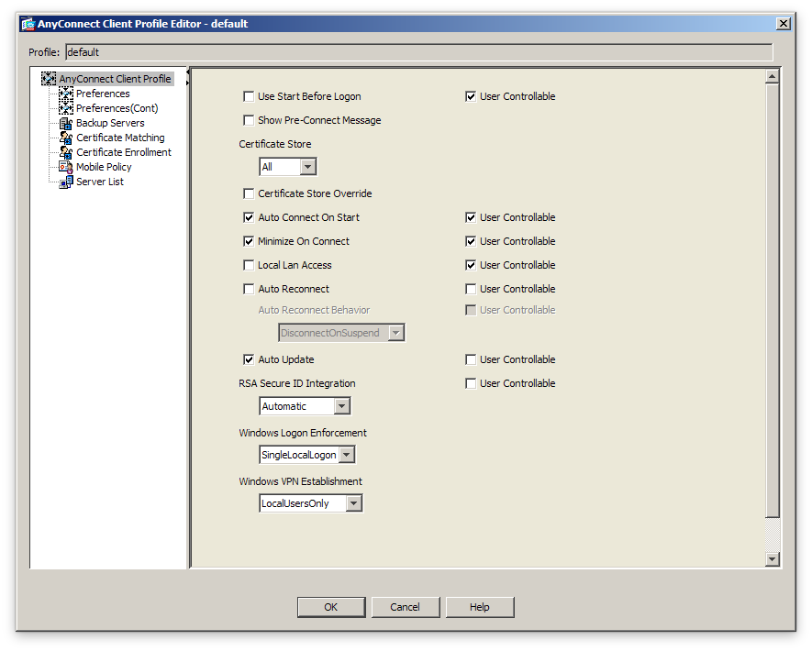
Task: Click the Help button
Action: [480, 607]
